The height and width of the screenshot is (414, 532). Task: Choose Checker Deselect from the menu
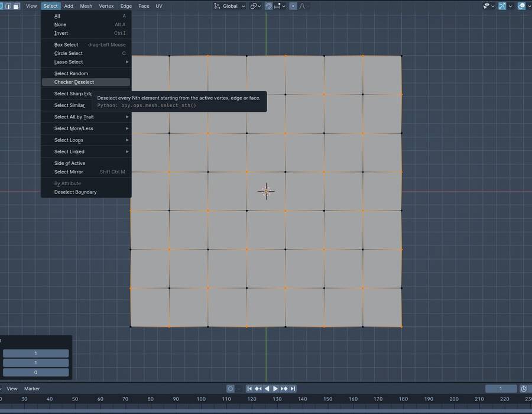click(86, 82)
